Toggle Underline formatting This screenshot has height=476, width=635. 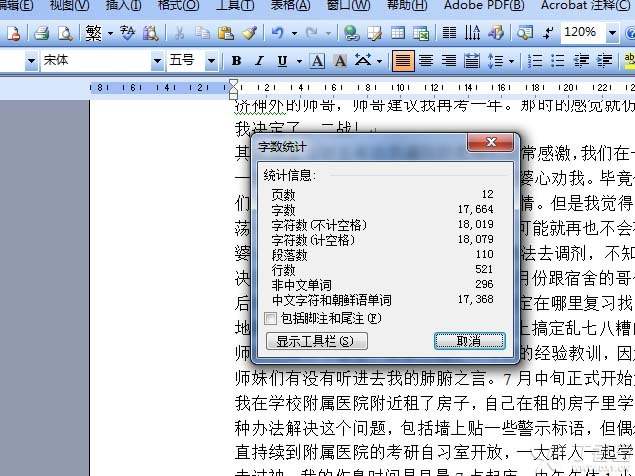click(x=282, y=61)
